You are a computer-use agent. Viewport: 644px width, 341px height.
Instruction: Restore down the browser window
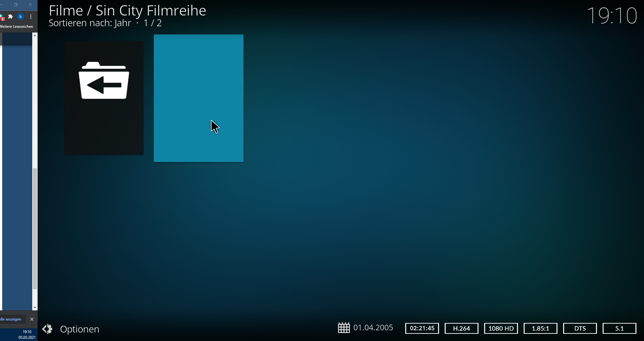click(x=16, y=4)
